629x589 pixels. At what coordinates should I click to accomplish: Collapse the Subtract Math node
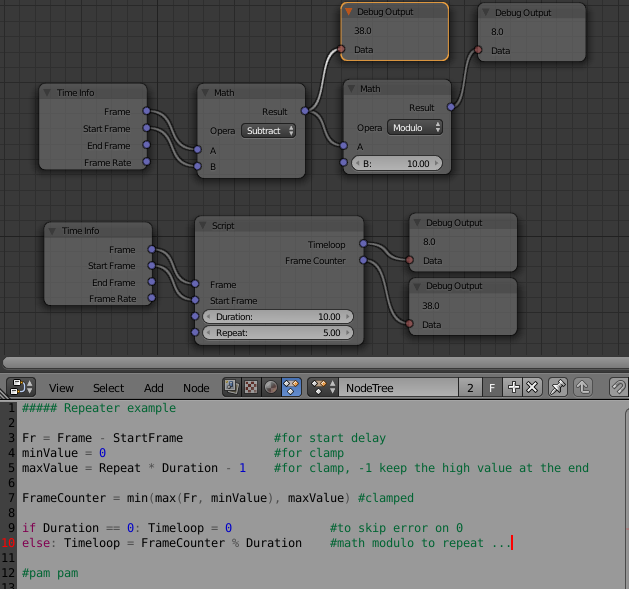click(x=205, y=93)
